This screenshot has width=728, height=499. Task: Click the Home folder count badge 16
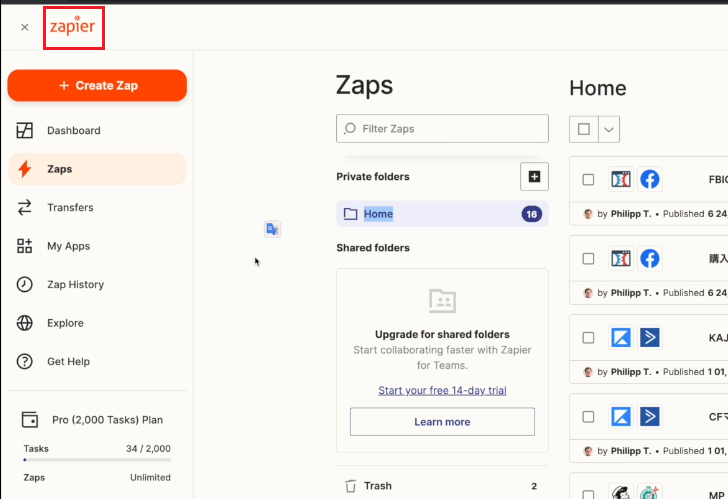(x=532, y=214)
